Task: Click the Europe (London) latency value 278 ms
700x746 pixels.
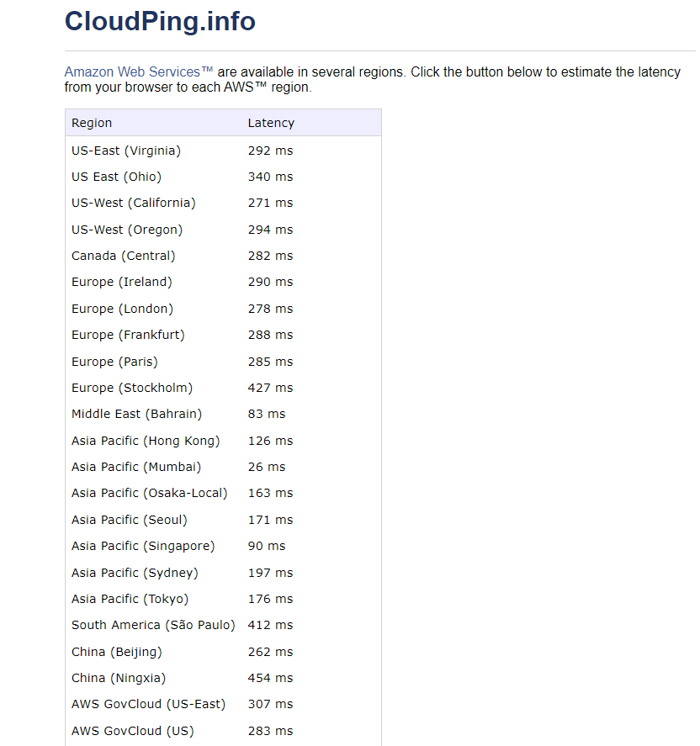Action: (270, 309)
